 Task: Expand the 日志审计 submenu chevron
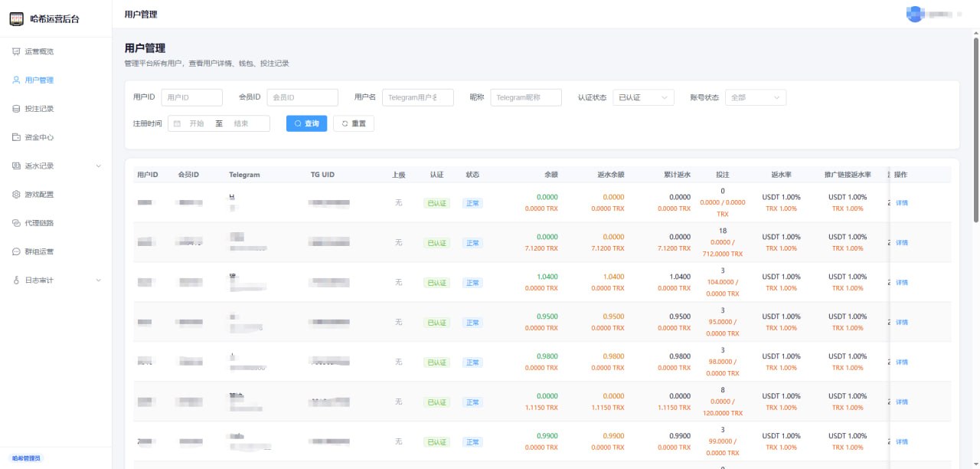tap(98, 280)
